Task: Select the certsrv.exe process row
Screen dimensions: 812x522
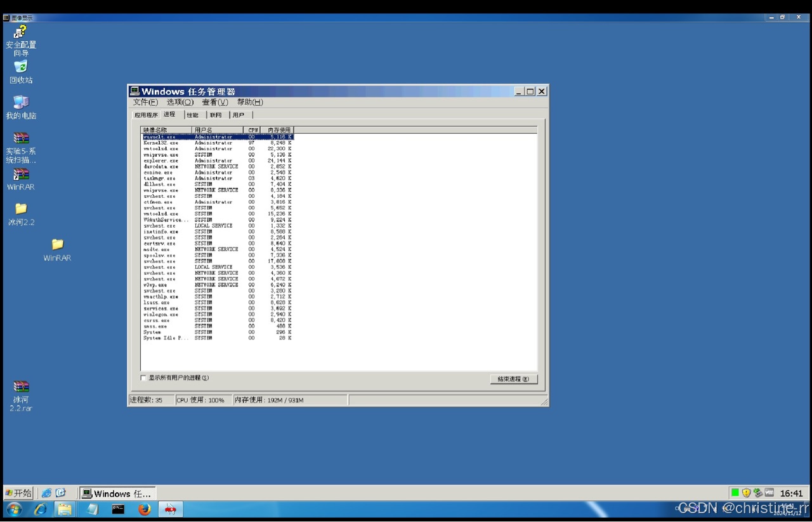Action: point(217,244)
